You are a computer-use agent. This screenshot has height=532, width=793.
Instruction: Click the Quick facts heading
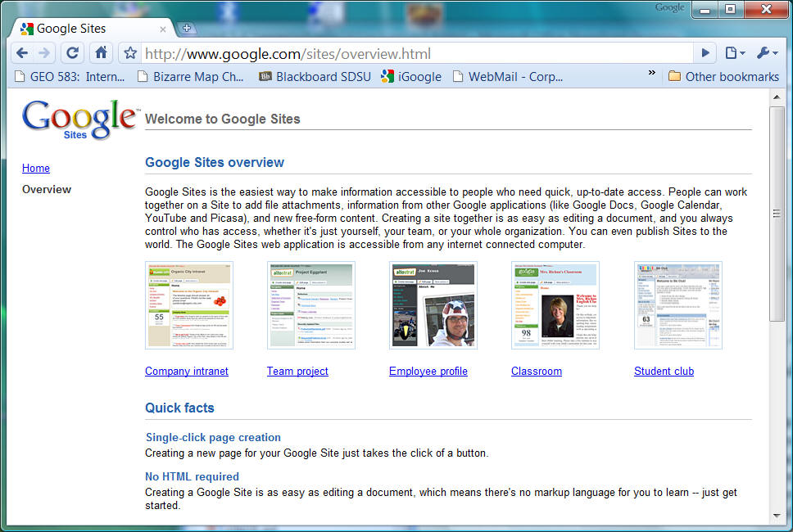tap(179, 408)
